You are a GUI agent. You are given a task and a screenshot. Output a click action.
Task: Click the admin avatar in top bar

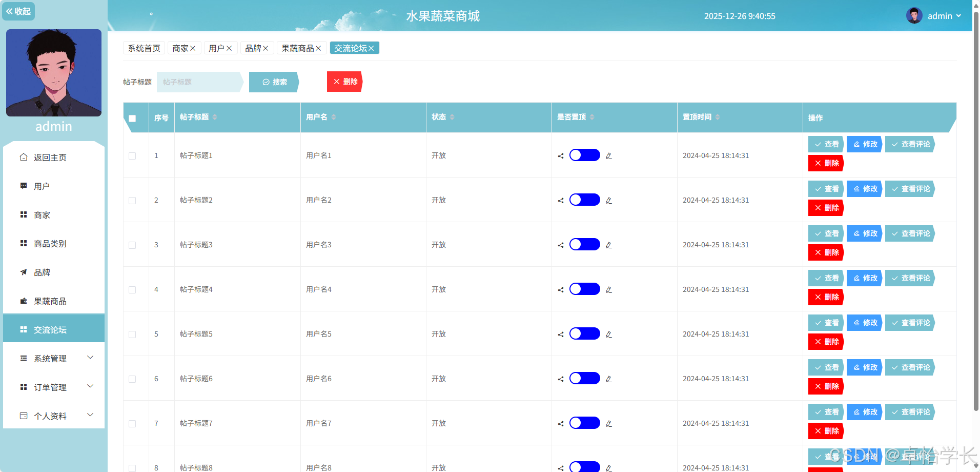click(x=914, y=15)
